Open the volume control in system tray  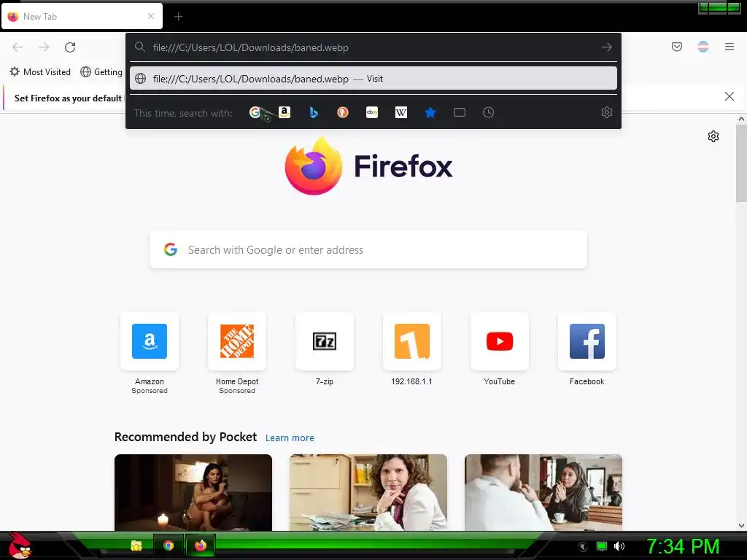[619, 546]
